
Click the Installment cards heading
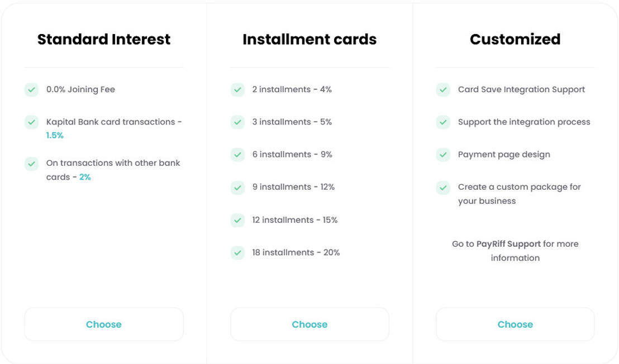309,40
